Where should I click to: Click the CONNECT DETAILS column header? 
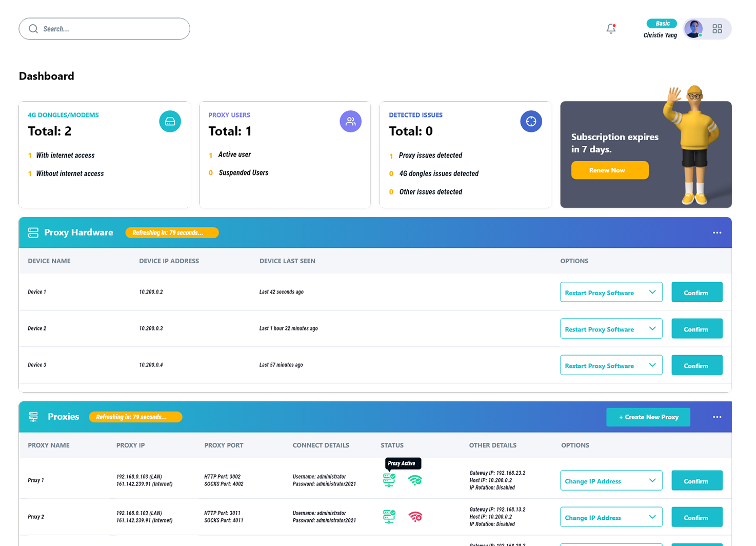pyautogui.click(x=321, y=445)
